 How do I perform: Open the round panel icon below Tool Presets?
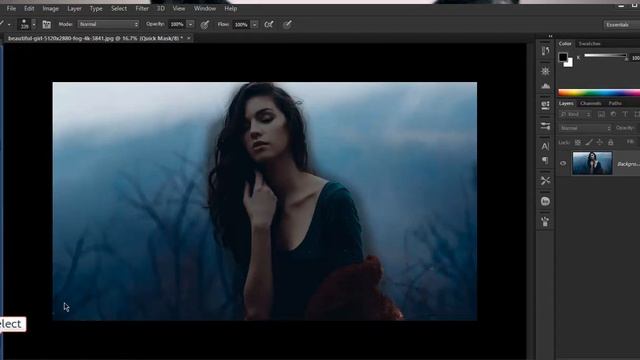545,201
